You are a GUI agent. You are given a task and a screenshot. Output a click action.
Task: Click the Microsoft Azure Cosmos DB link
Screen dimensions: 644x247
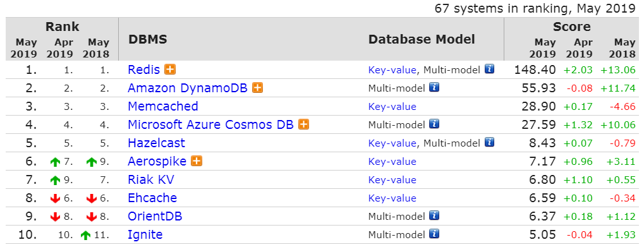click(210, 124)
